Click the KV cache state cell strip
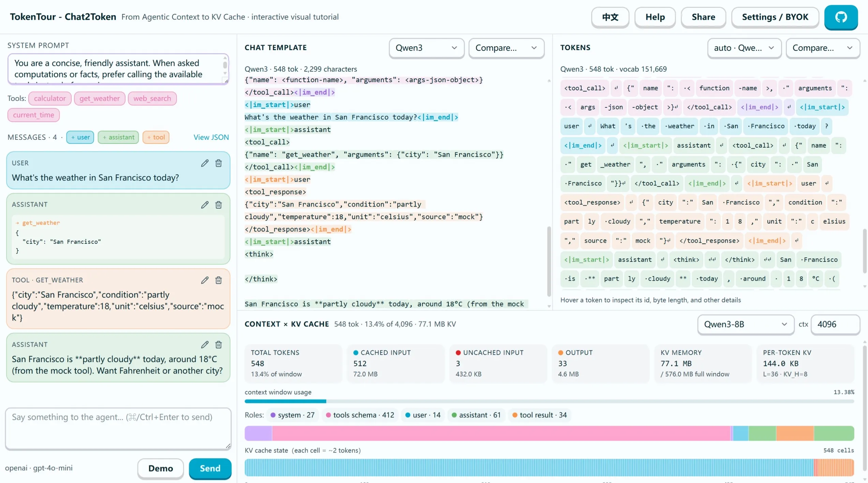 point(549,467)
